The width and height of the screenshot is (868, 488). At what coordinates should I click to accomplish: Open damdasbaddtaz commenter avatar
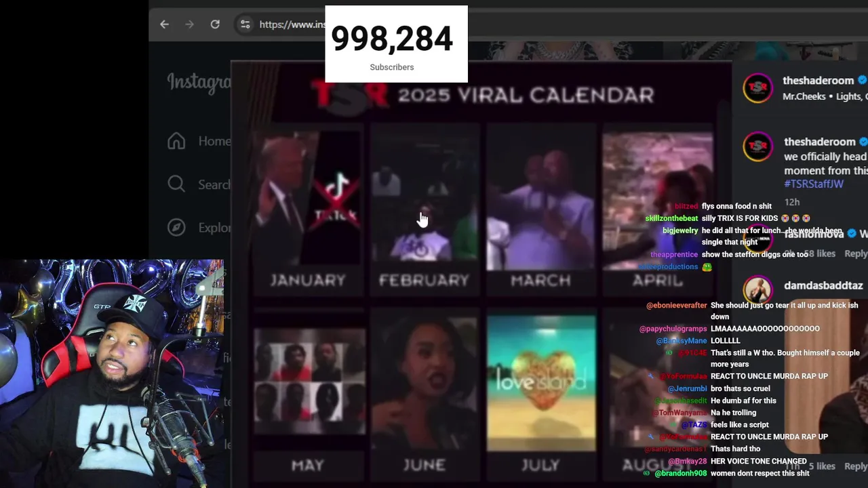coord(757,289)
